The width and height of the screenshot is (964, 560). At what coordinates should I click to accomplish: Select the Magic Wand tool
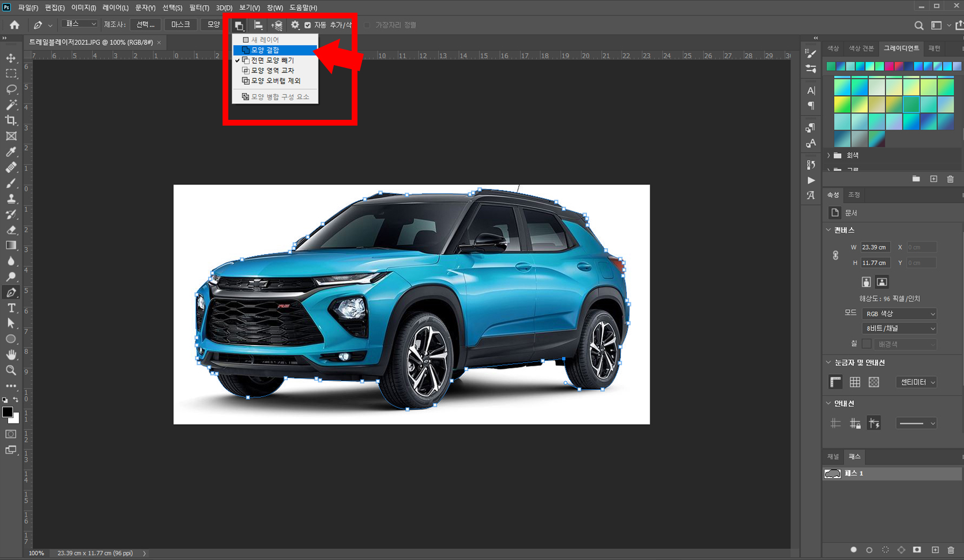(11, 105)
